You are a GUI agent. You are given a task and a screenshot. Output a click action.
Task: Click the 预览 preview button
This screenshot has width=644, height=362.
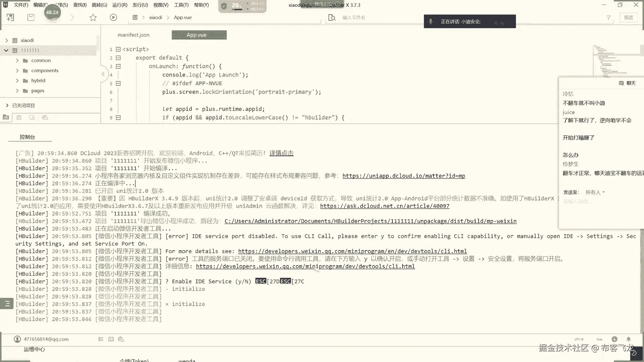(629, 17)
